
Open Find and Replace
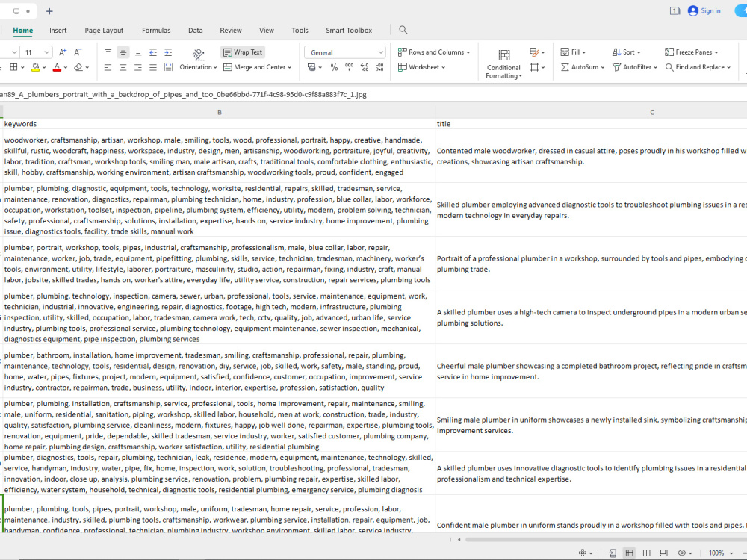[698, 67]
